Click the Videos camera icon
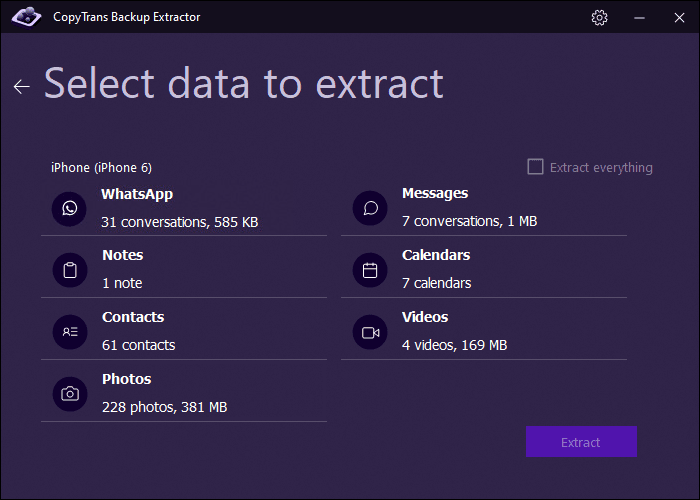 tap(370, 332)
